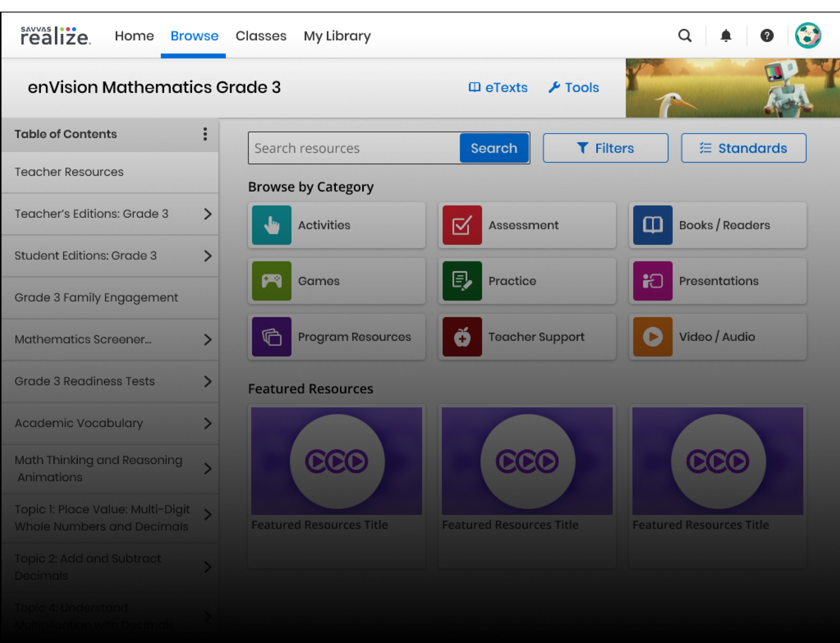The width and height of the screenshot is (840, 643).
Task: Go to the Home tab
Action: [134, 36]
